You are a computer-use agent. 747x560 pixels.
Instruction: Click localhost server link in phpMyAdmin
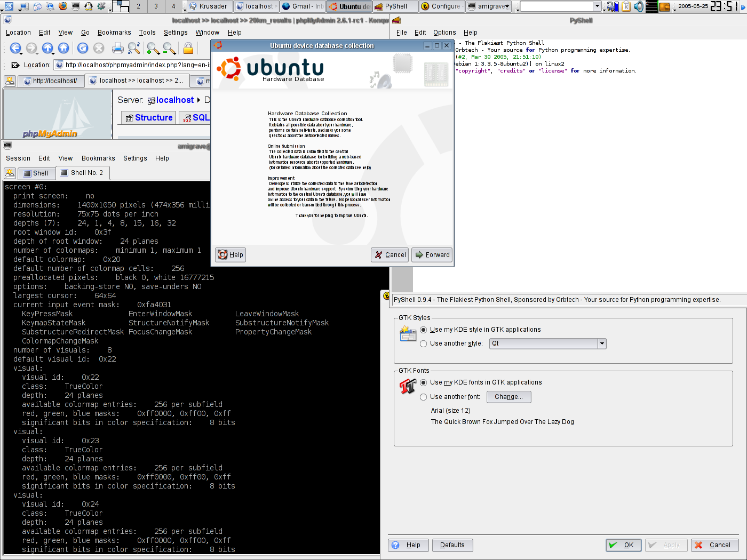[175, 100]
